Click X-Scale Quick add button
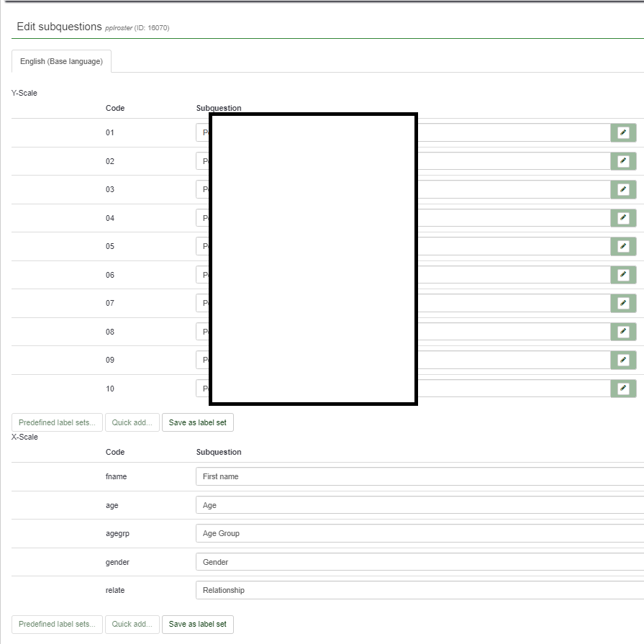 (132, 624)
